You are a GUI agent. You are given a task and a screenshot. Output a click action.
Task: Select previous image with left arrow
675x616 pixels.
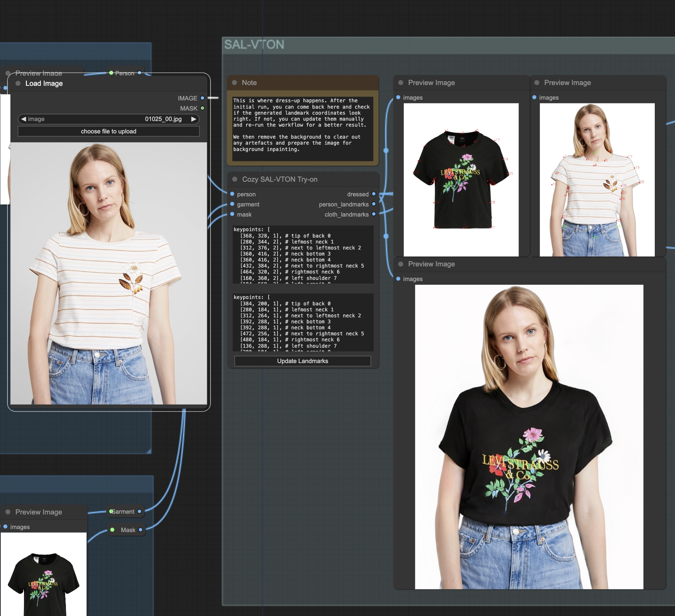pyautogui.click(x=24, y=119)
